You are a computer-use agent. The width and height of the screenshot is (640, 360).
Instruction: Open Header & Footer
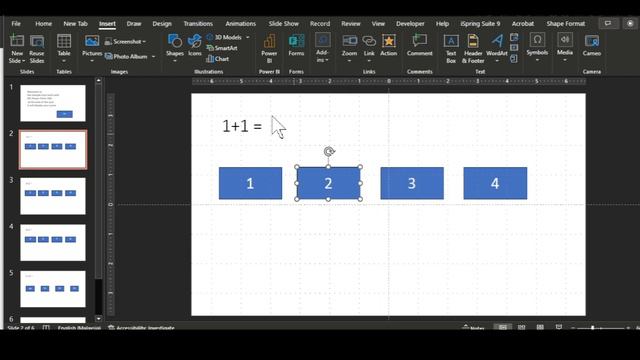[x=473, y=49]
